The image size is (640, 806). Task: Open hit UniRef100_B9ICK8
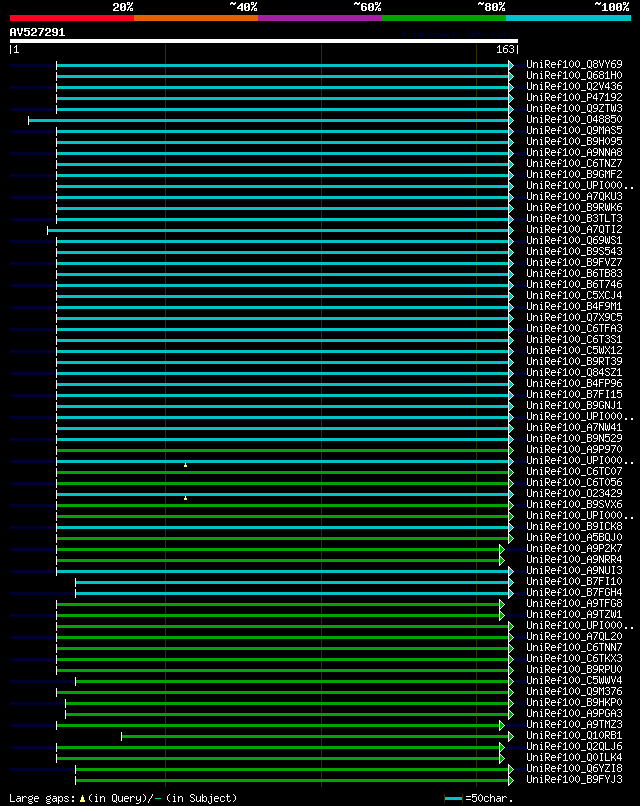pos(574,526)
